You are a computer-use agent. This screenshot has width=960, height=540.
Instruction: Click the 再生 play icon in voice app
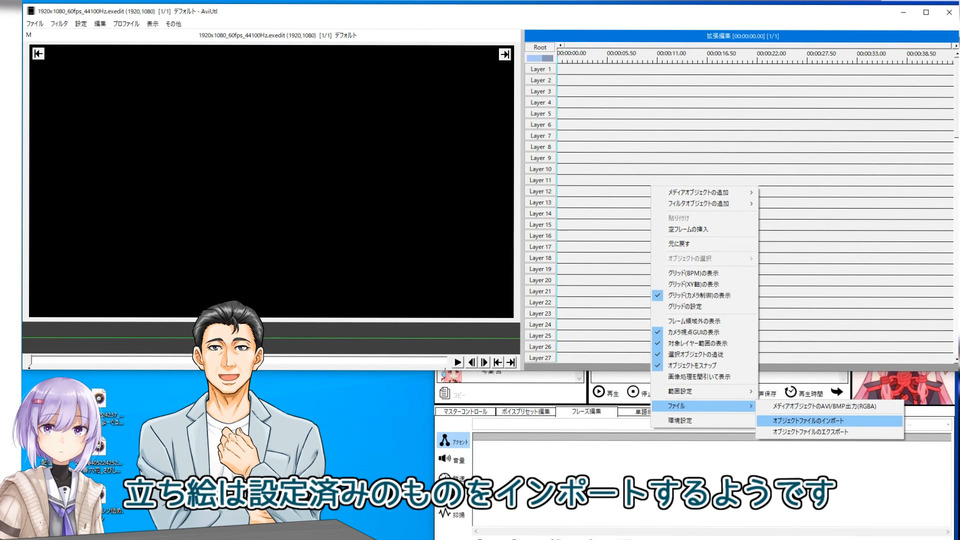(x=599, y=392)
